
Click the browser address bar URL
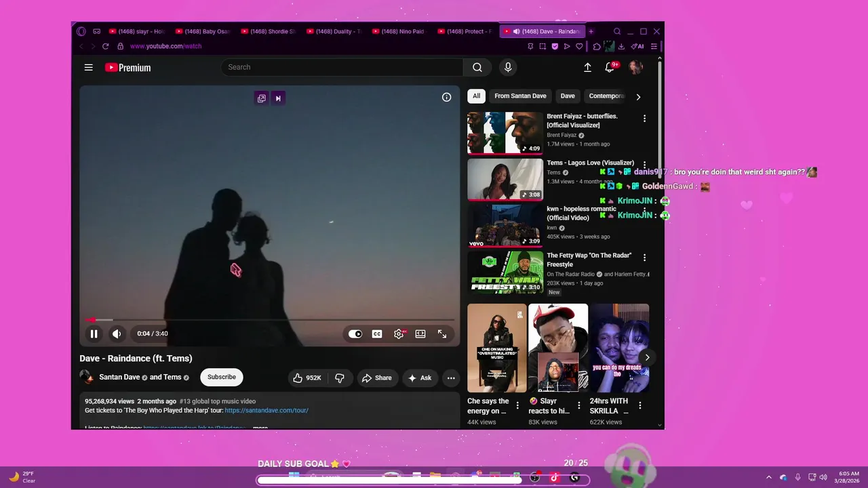165,46
